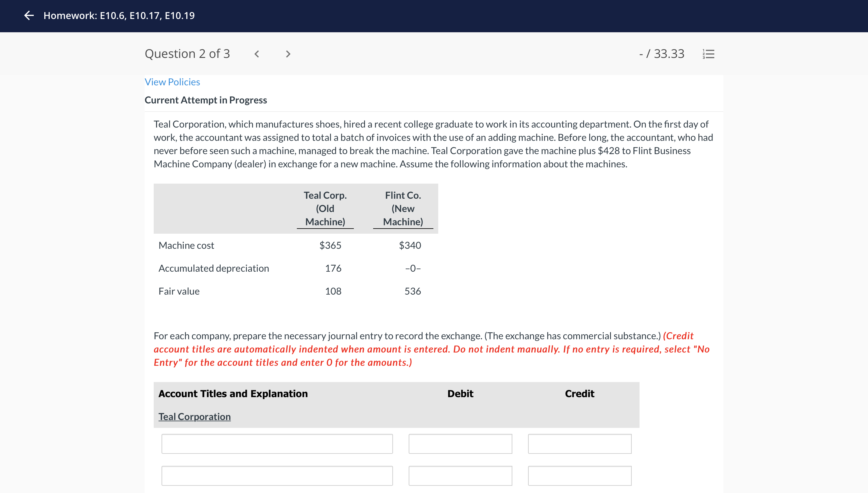The height and width of the screenshot is (493, 868).
Task: Click second account title field
Action: [277, 476]
